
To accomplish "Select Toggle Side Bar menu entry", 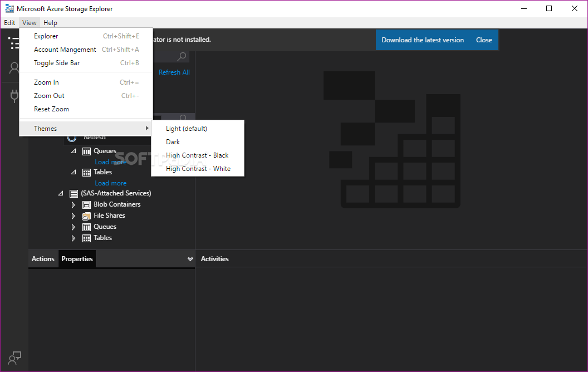I will click(x=86, y=63).
